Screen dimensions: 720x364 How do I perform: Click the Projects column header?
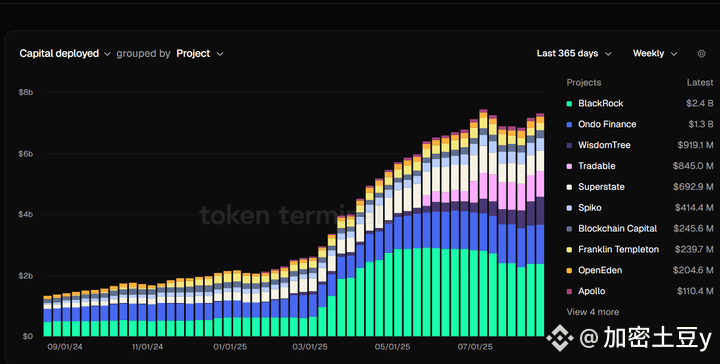pyautogui.click(x=584, y=83)
